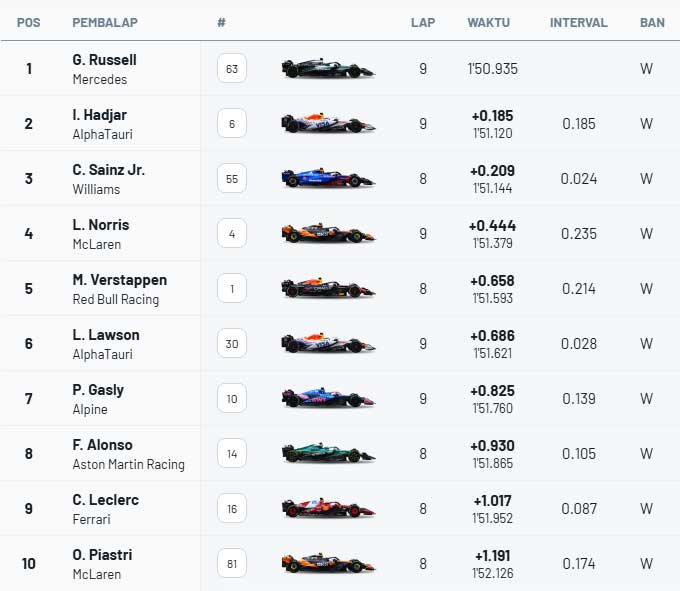The width and height of the screenshot is (680, 591).
Task: Open driver G. Russell's name link
Action: 104,60
